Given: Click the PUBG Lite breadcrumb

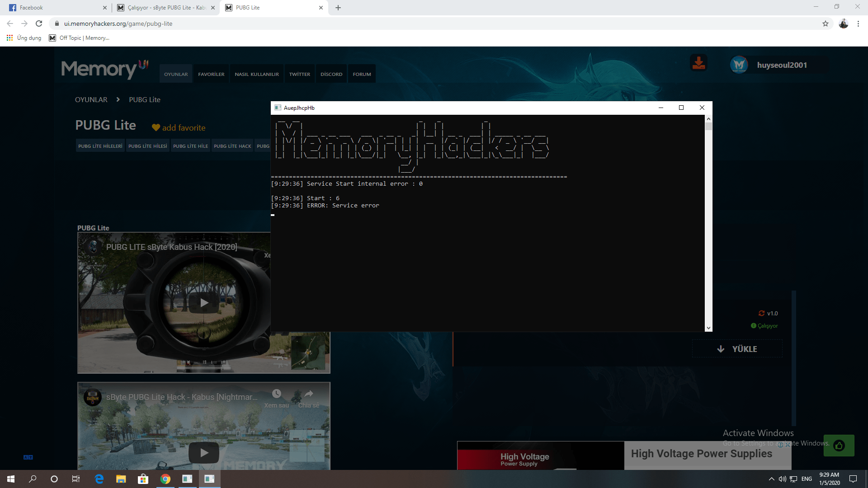Looking at the screenshot, I should coord(145,99).
